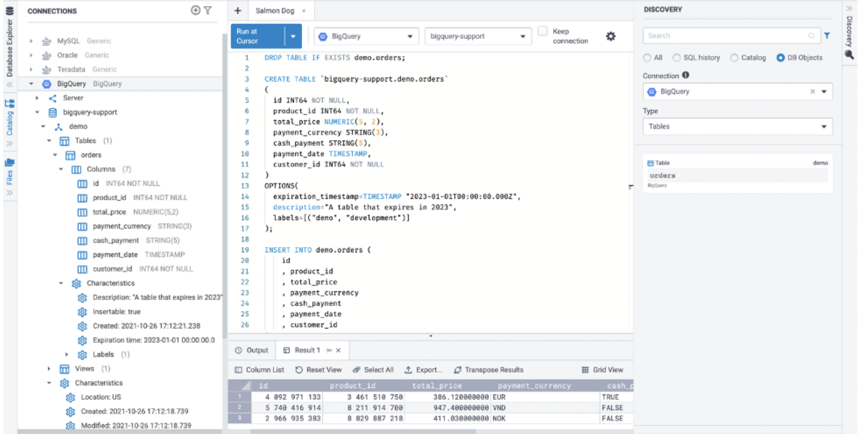Click the Run at Cursor button
The width and height of the screenshot is (868, 434).
(257, 36)
